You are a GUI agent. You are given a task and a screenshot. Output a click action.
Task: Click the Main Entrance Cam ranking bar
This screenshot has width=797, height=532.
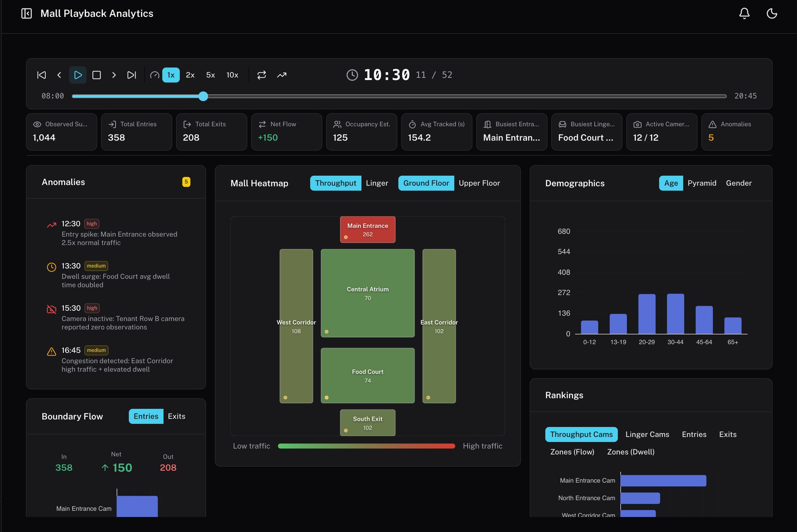663,481
